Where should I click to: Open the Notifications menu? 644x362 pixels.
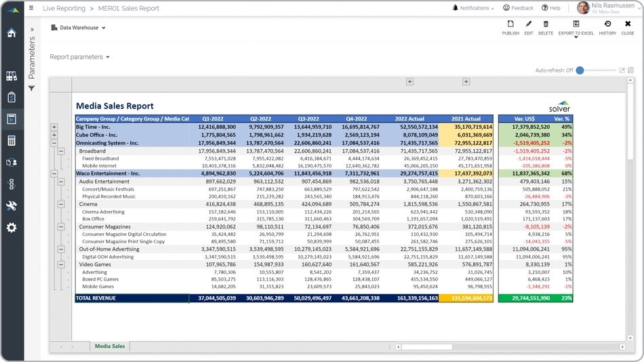[474, 8]
